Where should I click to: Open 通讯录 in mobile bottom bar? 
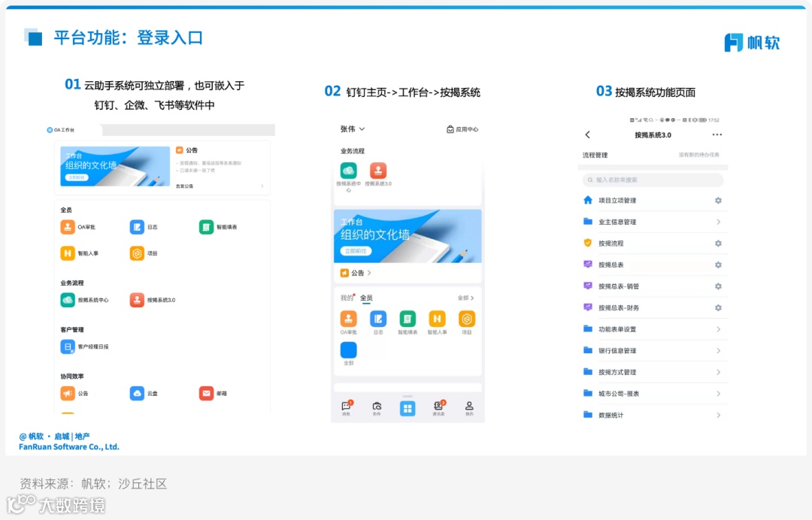tap(438, 408)
